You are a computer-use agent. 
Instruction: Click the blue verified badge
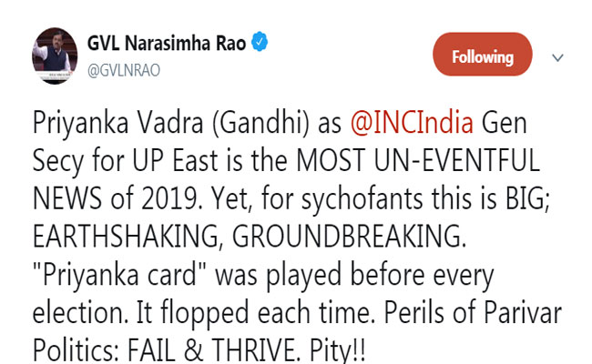click(260, 42)
